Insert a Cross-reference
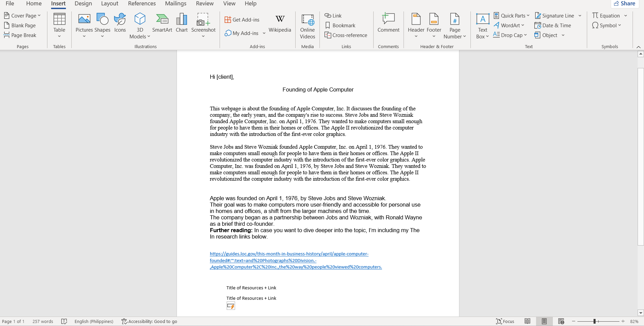Image resolution: width=644 pixels, height=326 pixels. 346,35
